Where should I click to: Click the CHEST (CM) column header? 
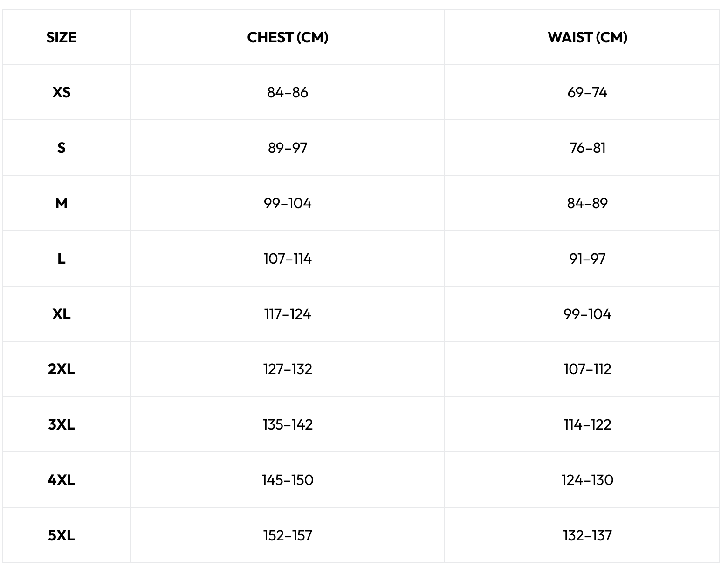[288, 37]
